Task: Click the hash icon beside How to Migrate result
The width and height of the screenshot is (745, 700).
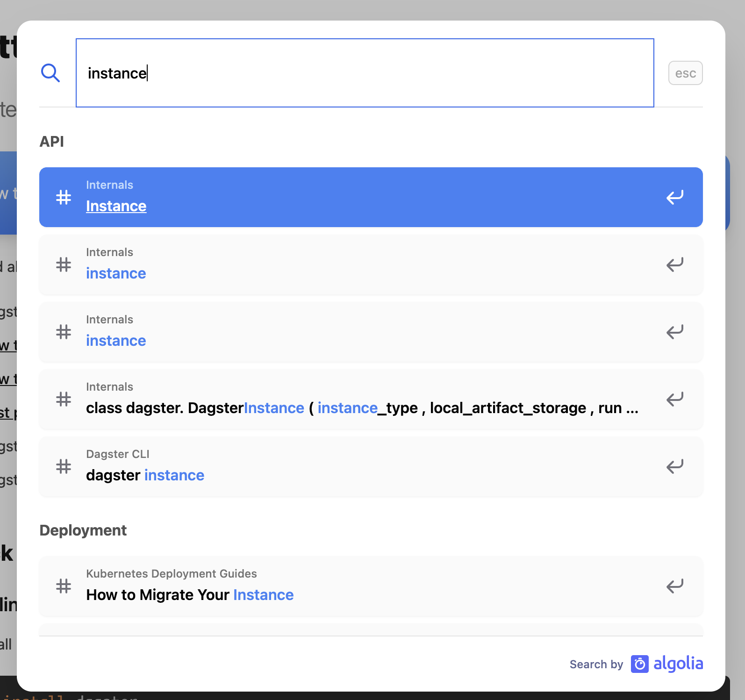Action: point(63,586)
